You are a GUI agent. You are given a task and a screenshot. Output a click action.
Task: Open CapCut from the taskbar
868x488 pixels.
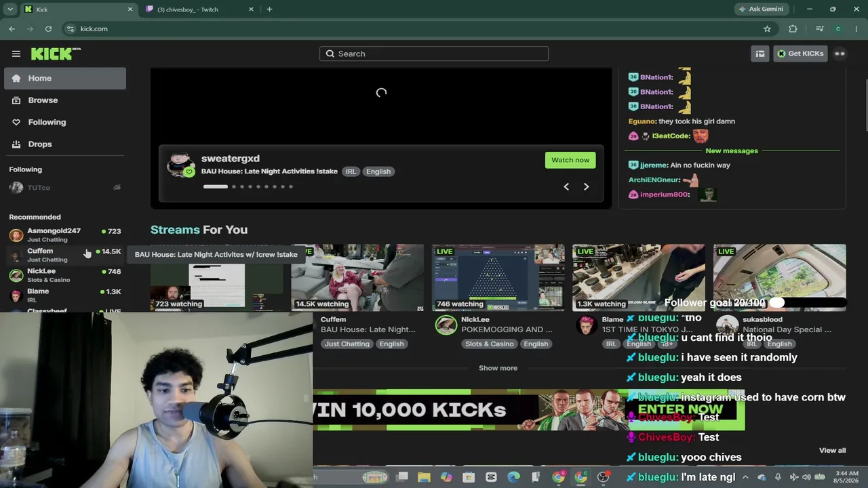click(491, 477)
